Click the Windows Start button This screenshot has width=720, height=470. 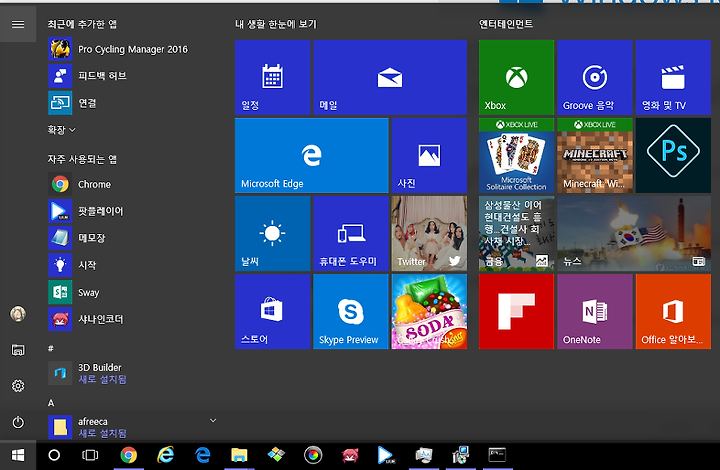click(x=18, y=455)
